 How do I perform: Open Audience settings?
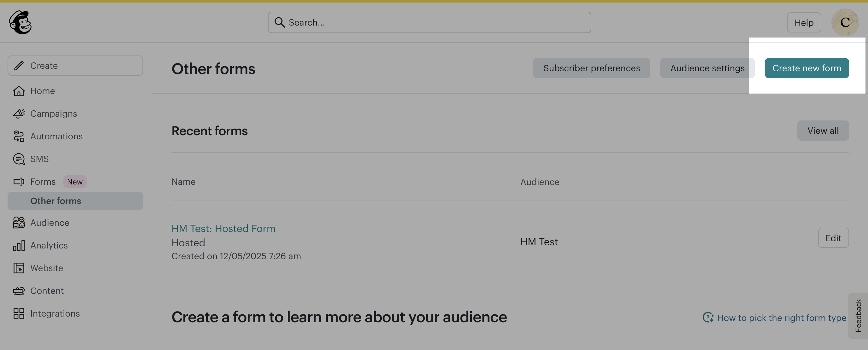click(x=707, y=68)
